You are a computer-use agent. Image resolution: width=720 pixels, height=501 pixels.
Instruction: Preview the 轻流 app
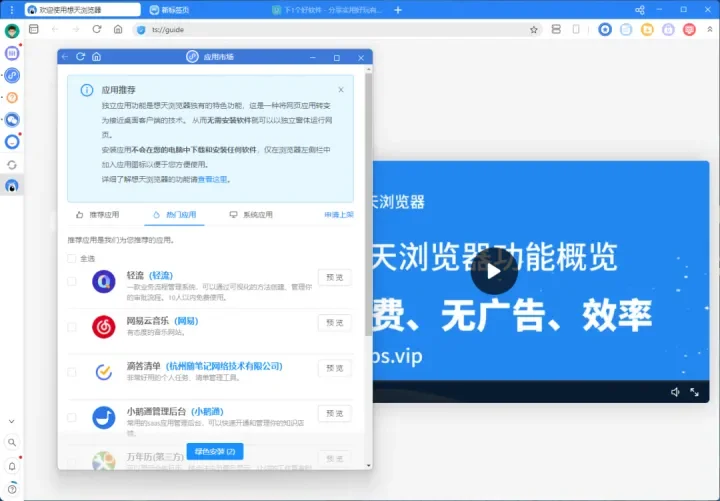click(x=335, y=277)
